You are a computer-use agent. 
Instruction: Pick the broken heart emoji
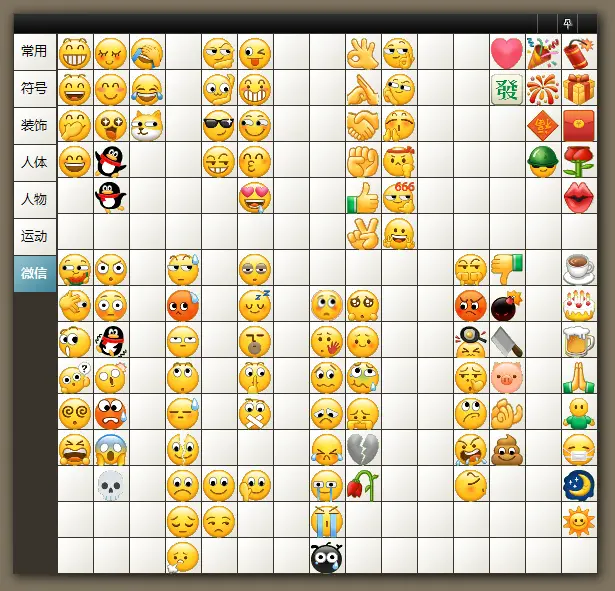point(363,449)
